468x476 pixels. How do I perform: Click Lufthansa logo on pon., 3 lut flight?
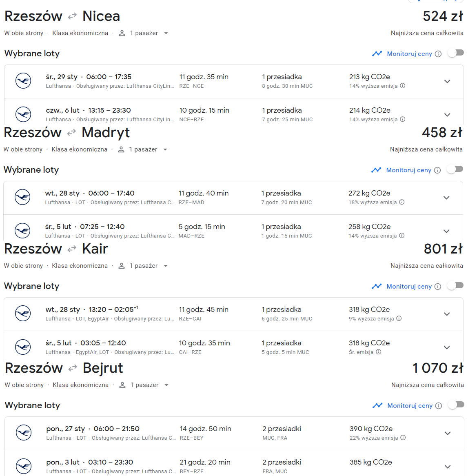pos(24,466)
